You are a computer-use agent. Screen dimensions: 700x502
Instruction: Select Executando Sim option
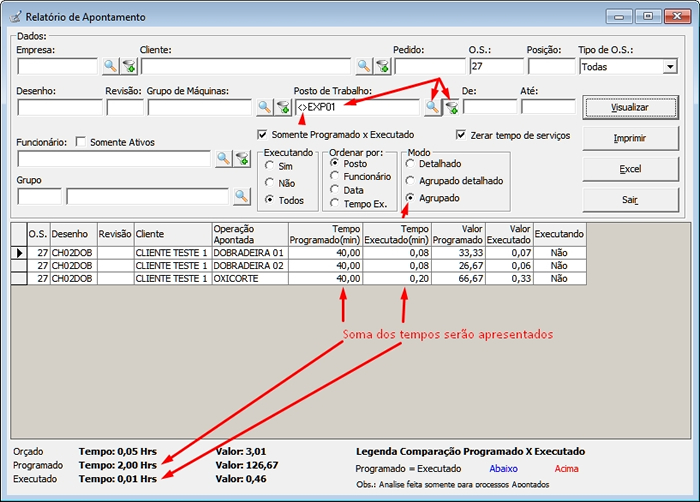click(269, 166)
